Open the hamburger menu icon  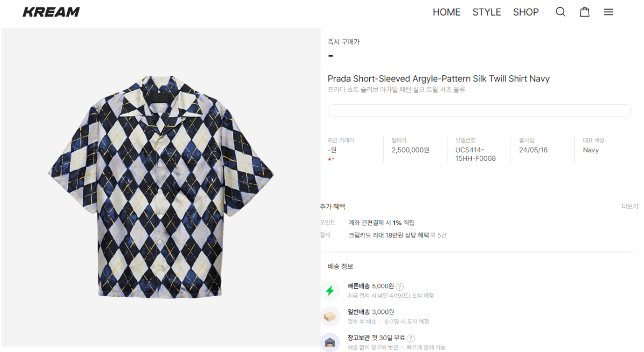(x=609, y=12)
